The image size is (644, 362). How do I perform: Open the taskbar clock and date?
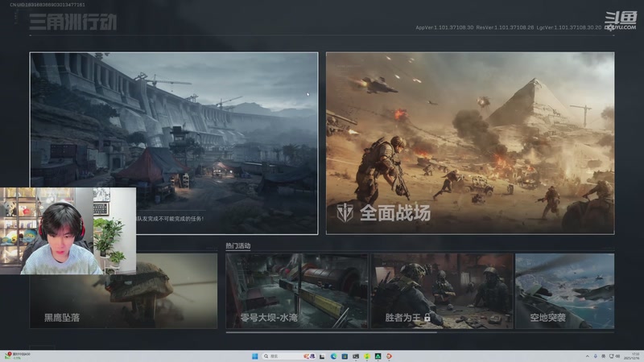click(632, 356)
